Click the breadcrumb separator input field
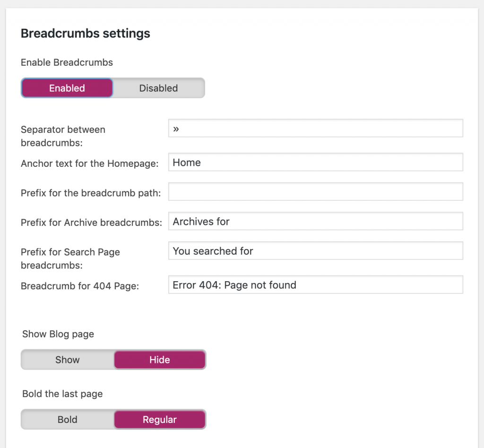484x448 pixels. tap(315, 128)
